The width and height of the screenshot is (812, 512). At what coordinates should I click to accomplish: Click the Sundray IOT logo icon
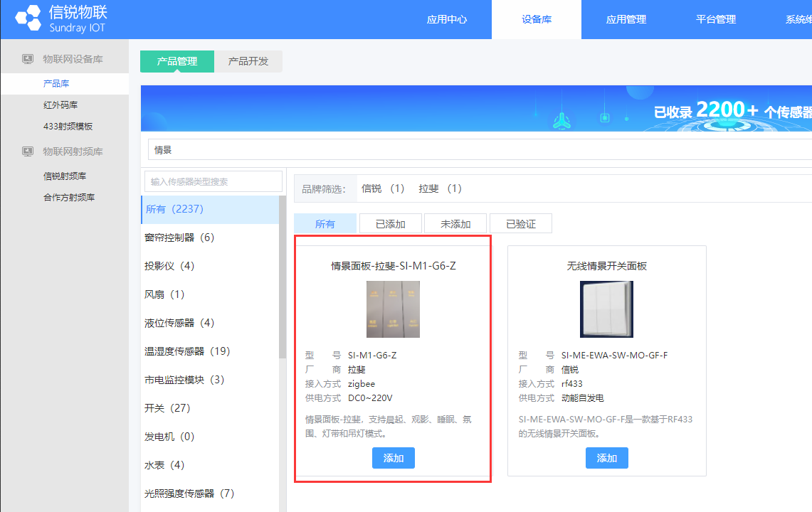(28, 19)
